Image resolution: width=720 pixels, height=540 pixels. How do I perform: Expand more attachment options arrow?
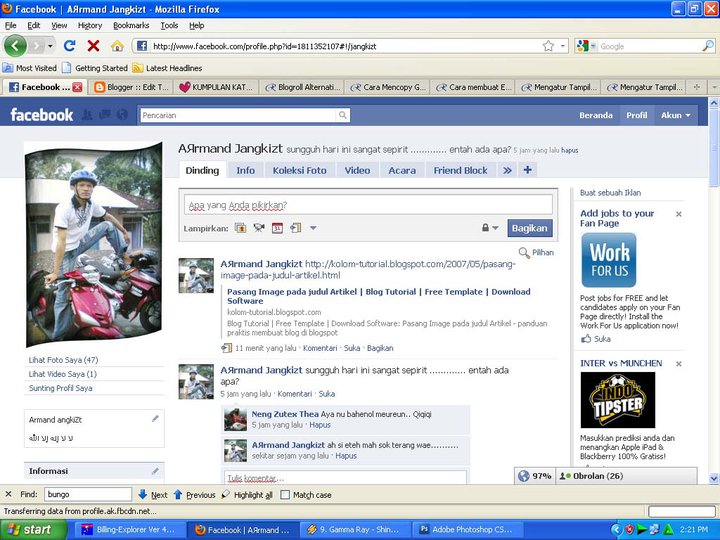pyautogui.click(x=313, y=228)
